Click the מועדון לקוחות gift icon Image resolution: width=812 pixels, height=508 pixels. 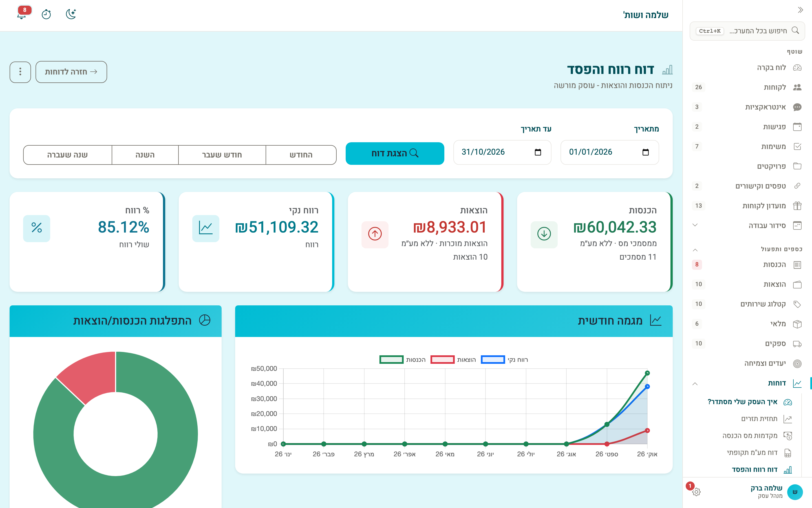click(797, 206)
